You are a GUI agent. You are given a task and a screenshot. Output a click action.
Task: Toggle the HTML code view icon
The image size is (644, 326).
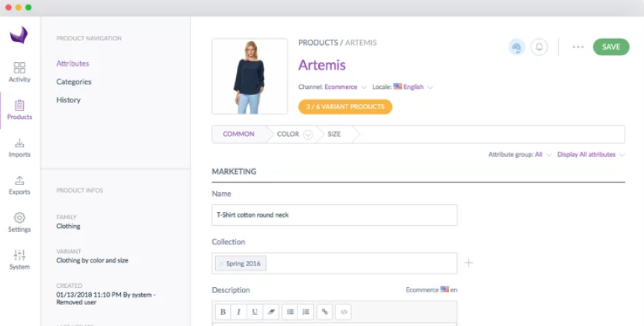344,312
